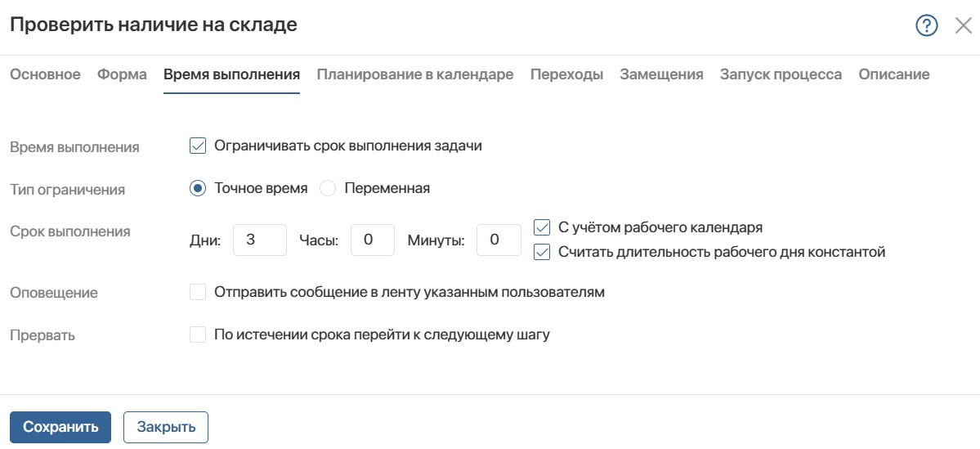Click the dialog title Проверить наличие на складе
Image resolution: width=980 pixels, height=449 pixels.
(154, 25)
